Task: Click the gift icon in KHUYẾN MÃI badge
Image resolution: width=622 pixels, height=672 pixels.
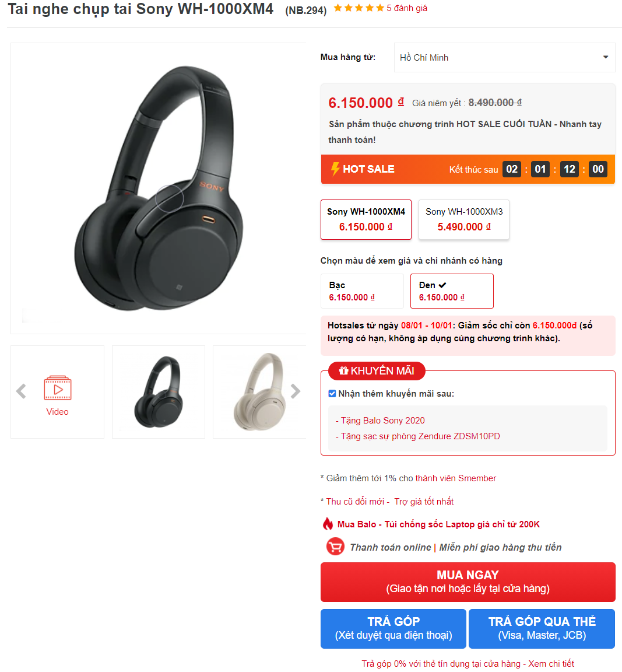Action: [x=343, y=371]
